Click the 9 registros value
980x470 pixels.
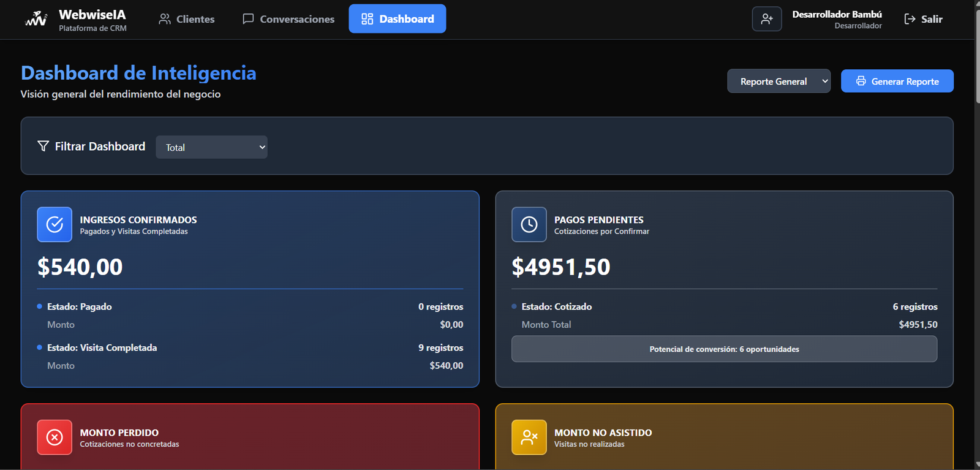pyautogui.click(x=441, y=347)
